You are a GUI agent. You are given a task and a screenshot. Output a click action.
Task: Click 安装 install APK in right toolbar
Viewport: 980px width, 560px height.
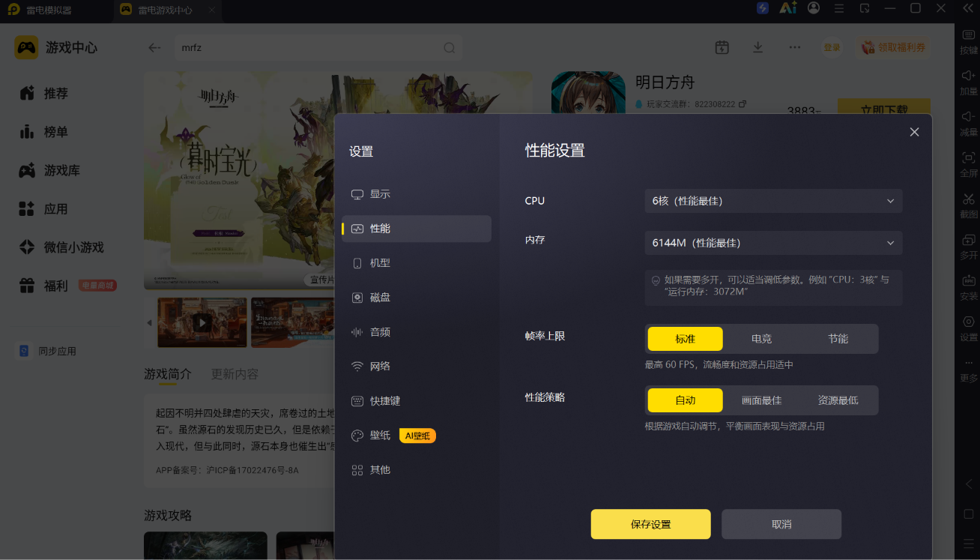tap(969, 288)
